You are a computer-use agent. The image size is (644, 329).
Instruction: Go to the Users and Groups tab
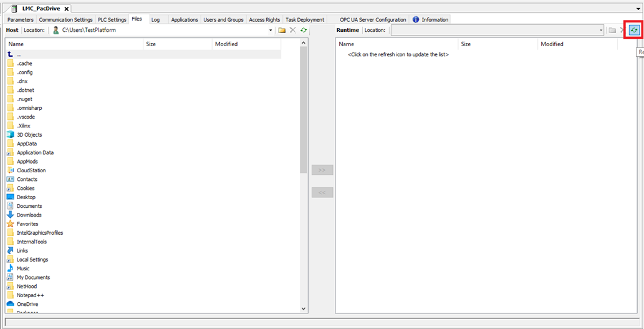[x=223, y=19]
